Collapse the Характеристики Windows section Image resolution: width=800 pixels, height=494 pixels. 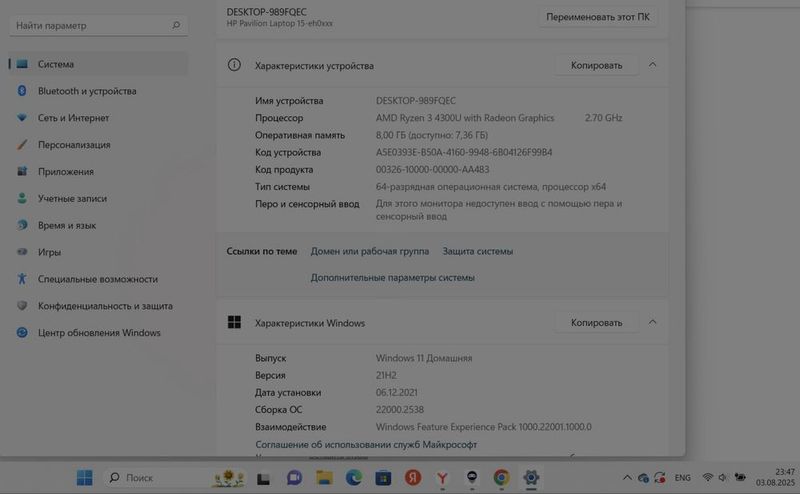pos(653,322)
